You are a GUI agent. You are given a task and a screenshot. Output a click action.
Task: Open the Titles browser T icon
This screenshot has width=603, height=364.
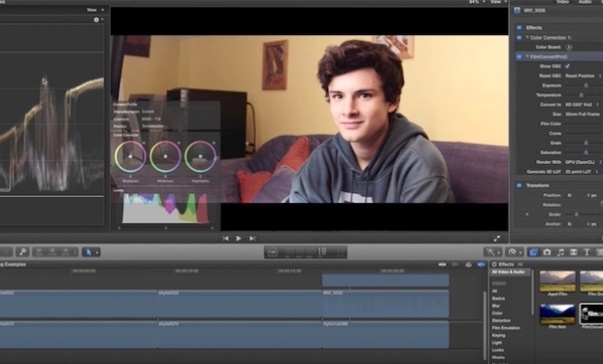click(586, 252)
